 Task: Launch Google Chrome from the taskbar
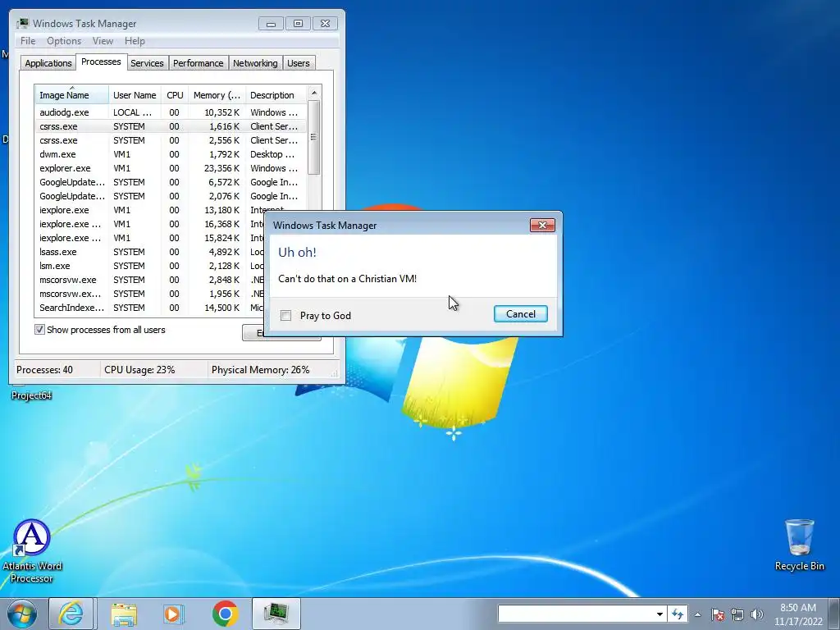pyautogui.click(x=225, y=614)
